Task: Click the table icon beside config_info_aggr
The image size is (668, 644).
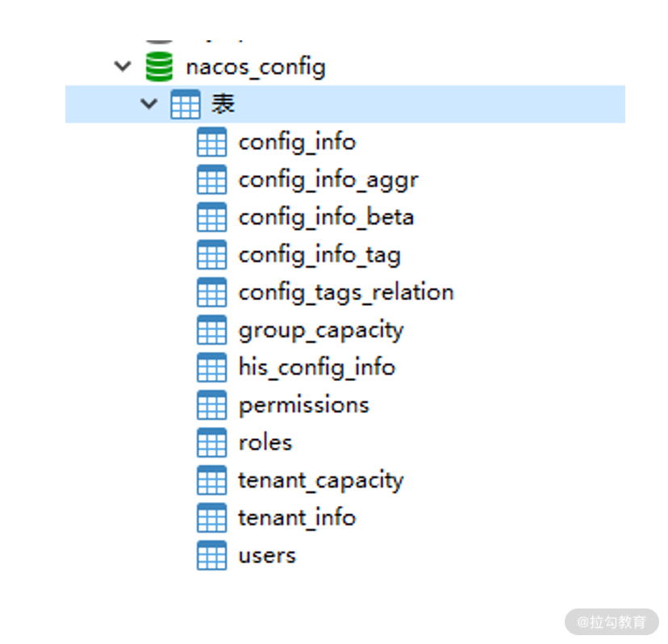Action: coord(211,180)
